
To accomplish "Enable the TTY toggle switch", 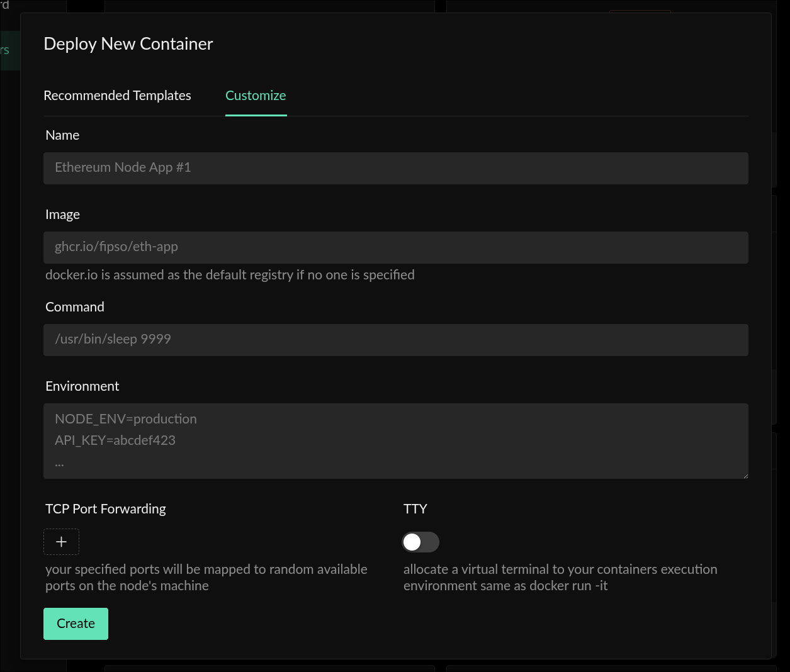I will tap(420, 542).
